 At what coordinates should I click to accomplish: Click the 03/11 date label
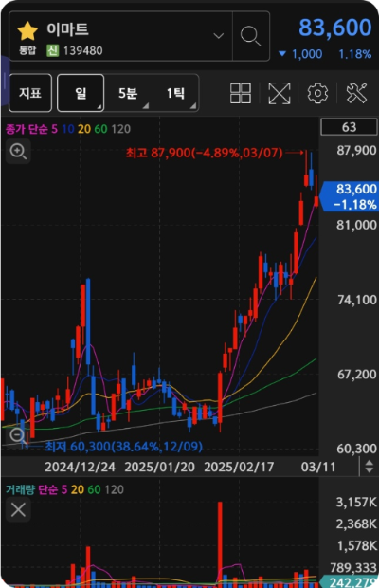318,467
